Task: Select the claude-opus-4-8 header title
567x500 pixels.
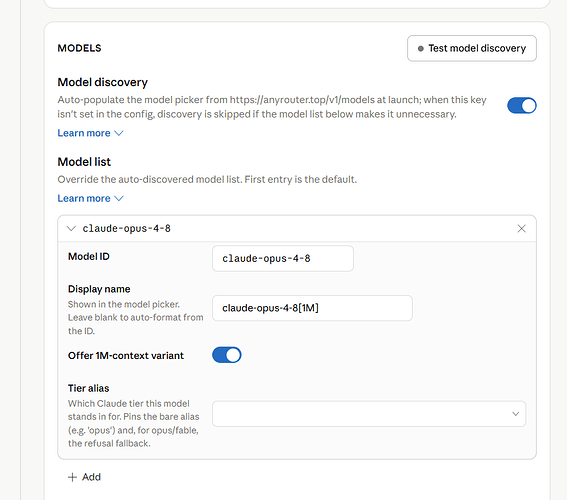Action: point(127,228)
